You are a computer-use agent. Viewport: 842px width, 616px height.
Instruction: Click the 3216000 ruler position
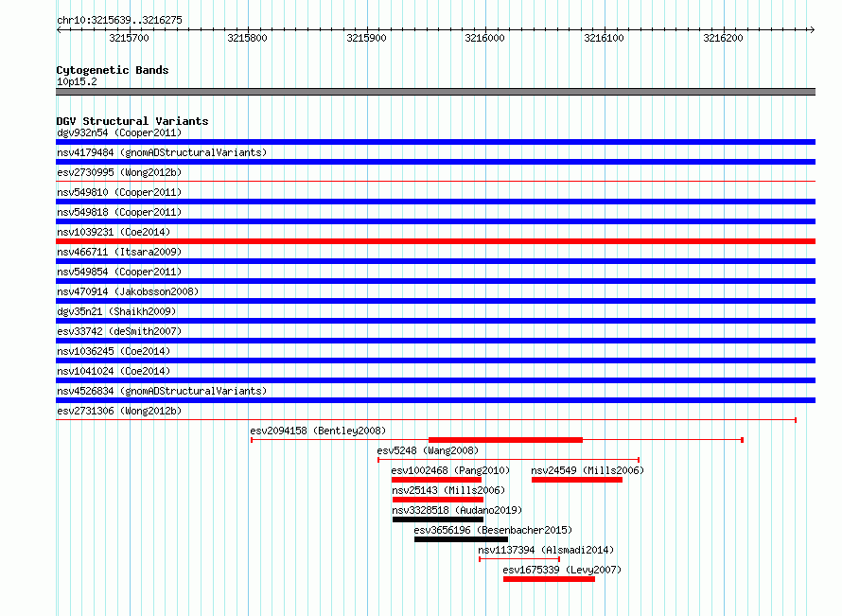click(x=484, y=38)
